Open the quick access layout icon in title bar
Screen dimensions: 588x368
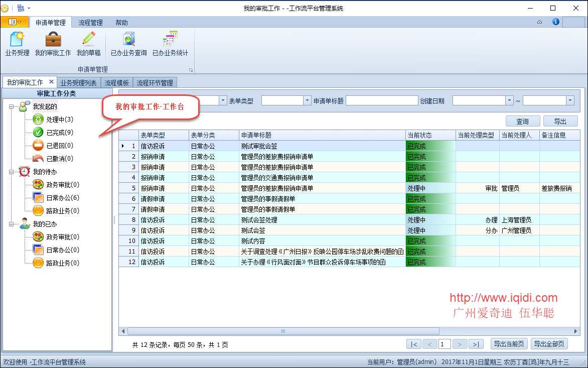click(x=21, y=8)
